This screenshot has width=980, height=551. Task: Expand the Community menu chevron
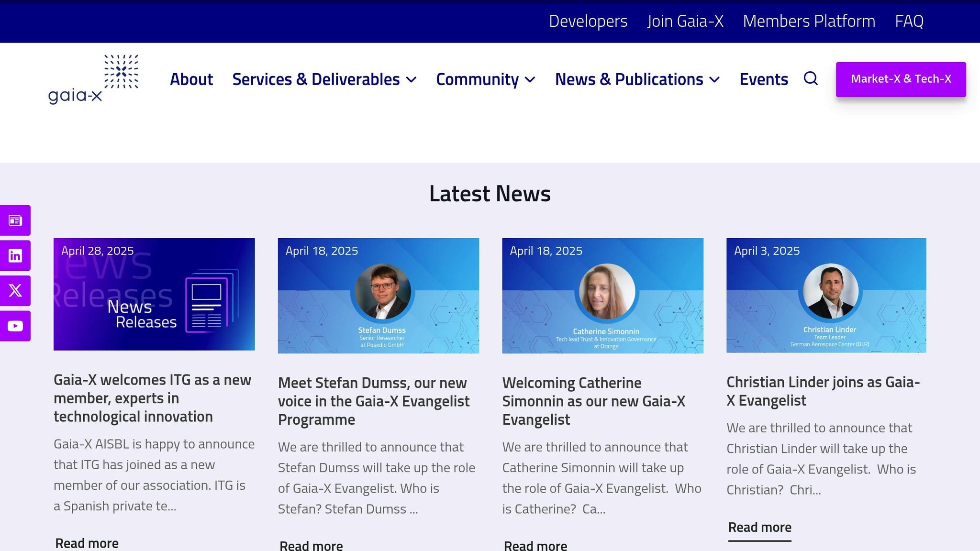530,80
